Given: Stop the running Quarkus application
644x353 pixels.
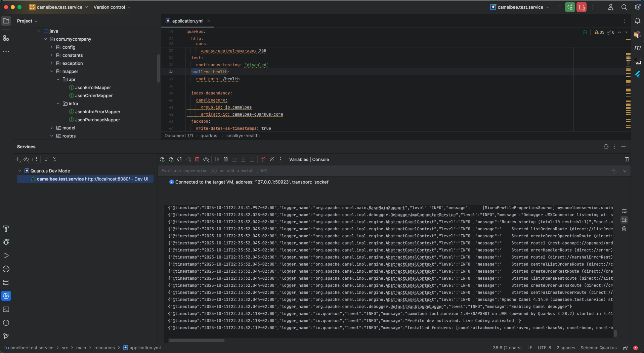Looking at the screenshot, I should point(197,159).
